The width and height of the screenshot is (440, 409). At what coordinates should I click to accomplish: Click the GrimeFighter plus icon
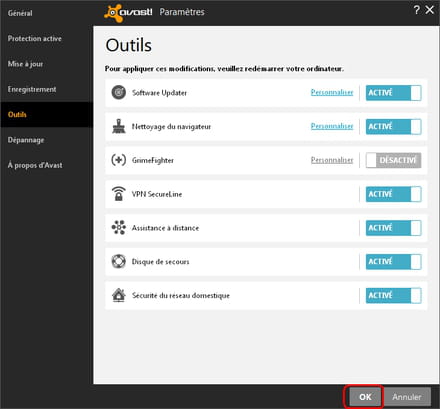point(119,160)
